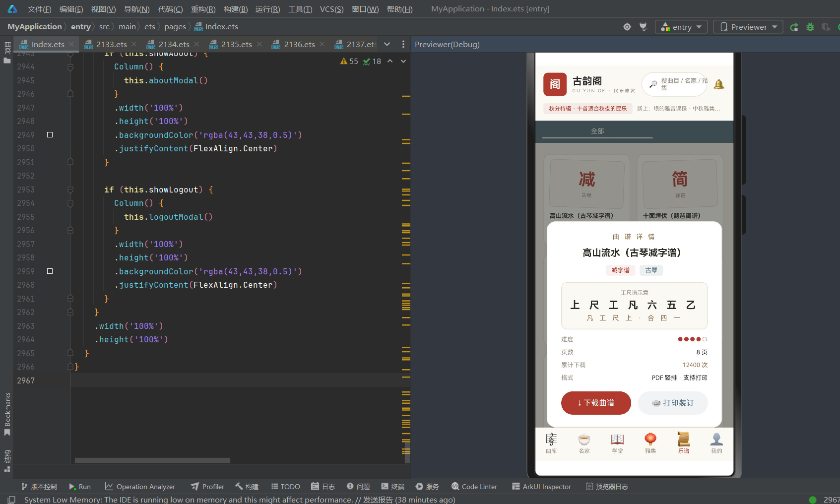Select the 雅集 bottom nav item
This screenshot has height=504, width=840.
650,443
